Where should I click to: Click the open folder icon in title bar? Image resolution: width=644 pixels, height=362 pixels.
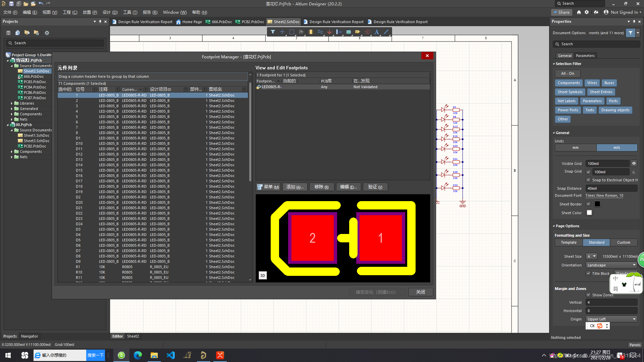(26, 3)
